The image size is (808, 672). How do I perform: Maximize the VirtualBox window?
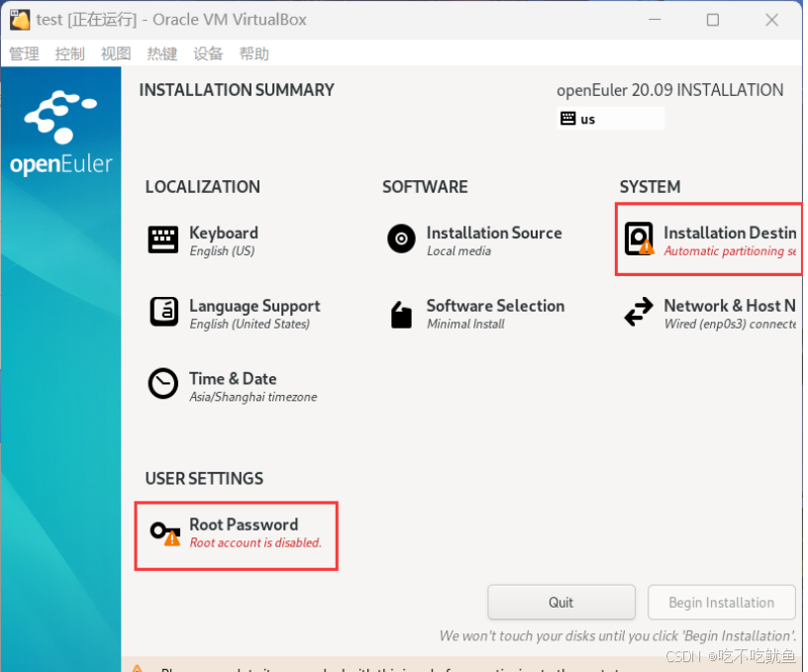pyautogui.click(x=713, y=20)
